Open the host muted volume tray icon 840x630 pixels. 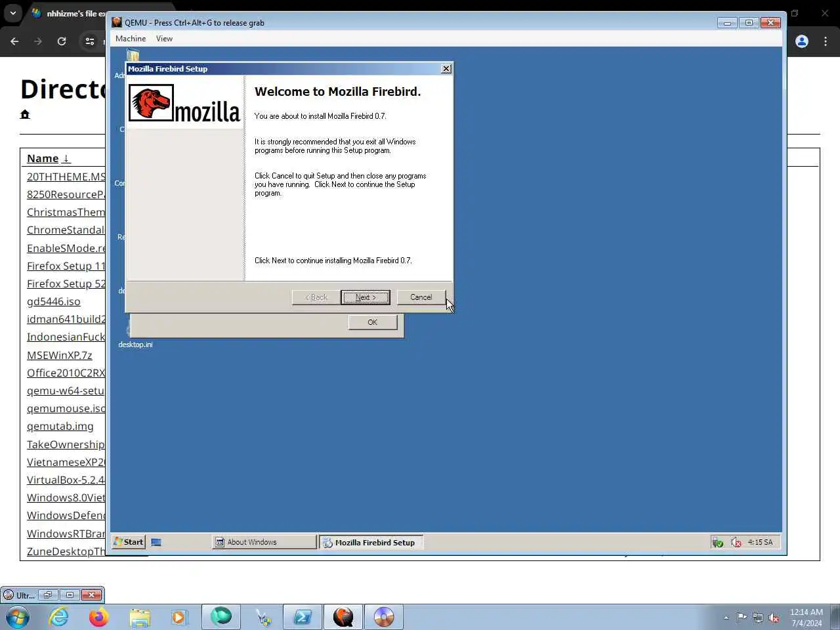click(x=774, y=618)
